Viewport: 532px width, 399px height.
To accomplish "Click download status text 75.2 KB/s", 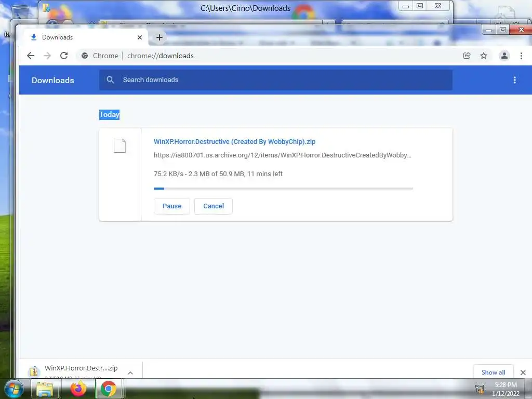I will [218, 174].
